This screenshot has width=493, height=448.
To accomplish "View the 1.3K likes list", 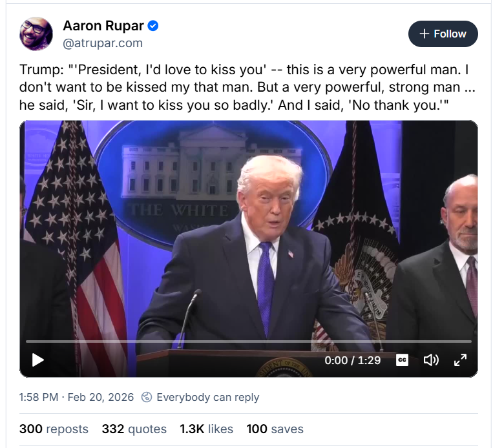I will pos(205,429).
